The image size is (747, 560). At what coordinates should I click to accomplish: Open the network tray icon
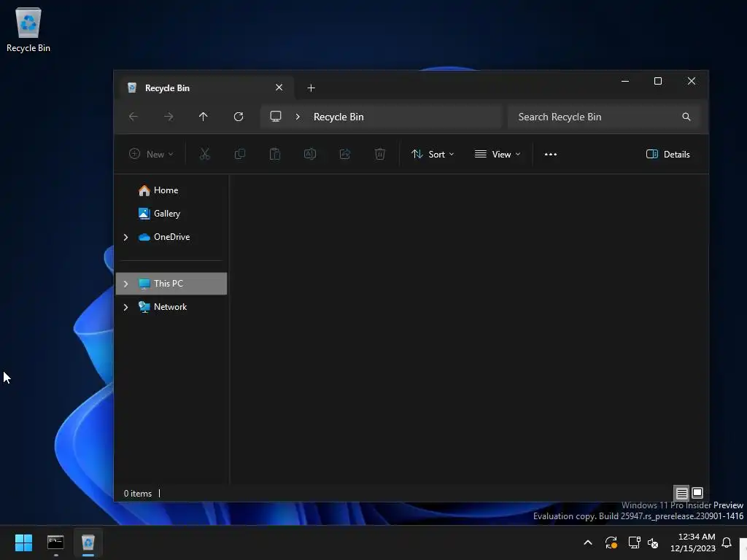[x=634, y=542]
